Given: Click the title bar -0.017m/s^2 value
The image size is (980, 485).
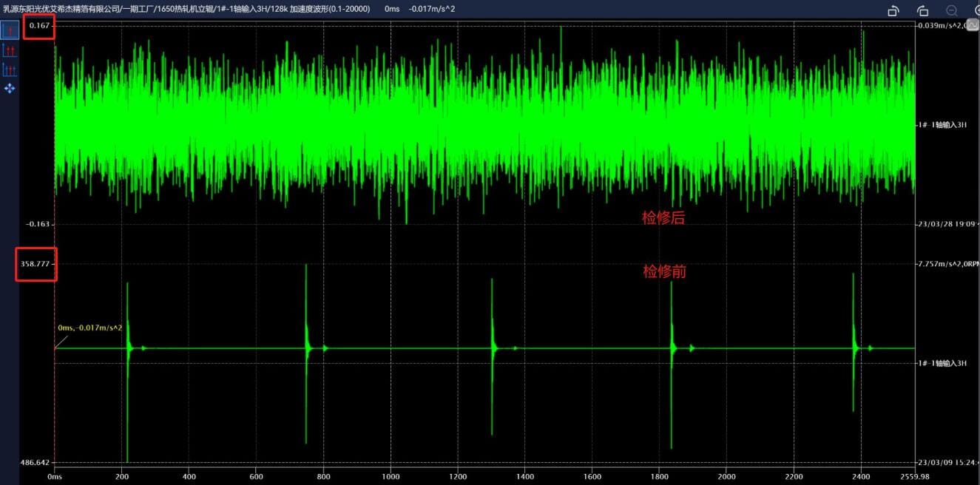Looking at the screenshot, I should 431,10.
